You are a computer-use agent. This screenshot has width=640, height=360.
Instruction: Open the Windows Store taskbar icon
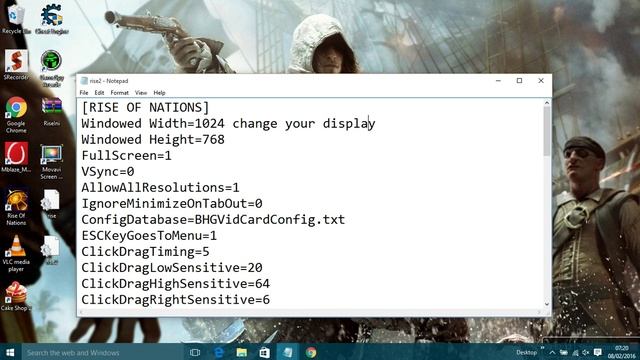(264, 352)
